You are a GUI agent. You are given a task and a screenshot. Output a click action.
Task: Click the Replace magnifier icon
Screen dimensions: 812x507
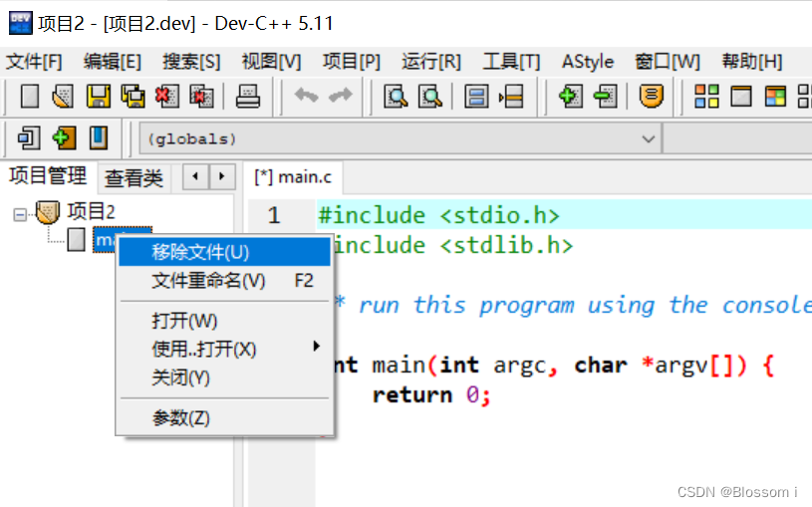pyautogui.click(x=429, y=97)
